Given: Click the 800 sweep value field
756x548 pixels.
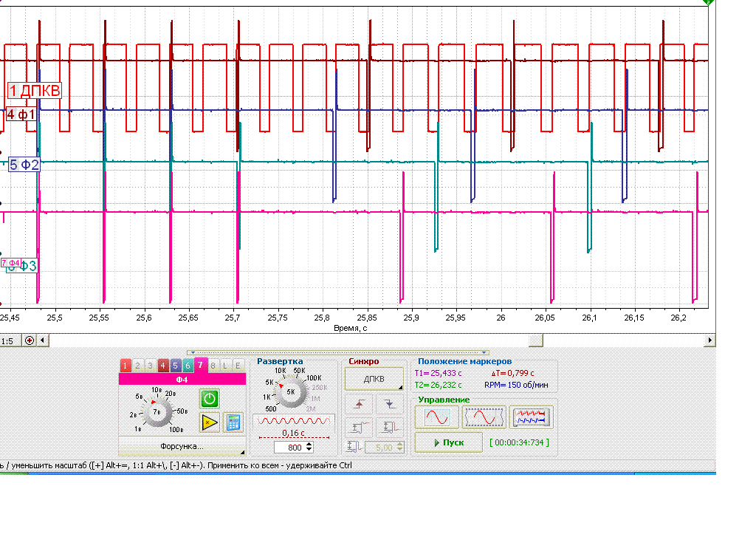Looking at the screenshot, I should tap(289, 448).
